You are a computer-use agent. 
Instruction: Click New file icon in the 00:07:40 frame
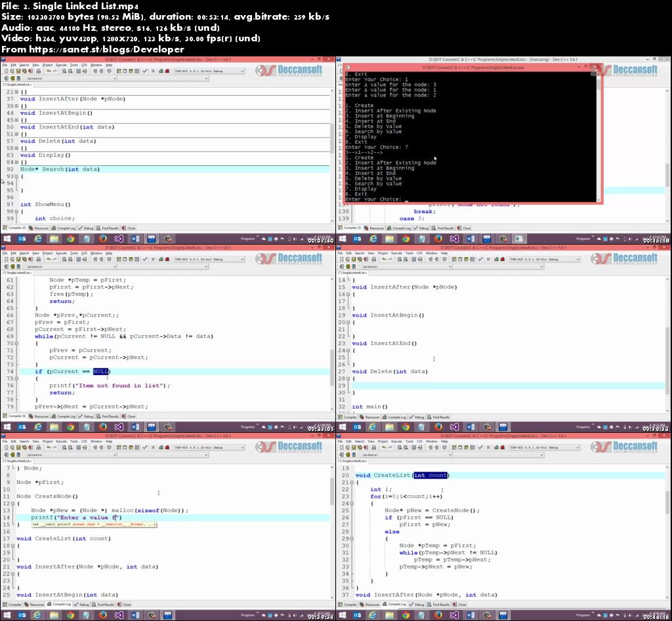[x=6, y=71]
